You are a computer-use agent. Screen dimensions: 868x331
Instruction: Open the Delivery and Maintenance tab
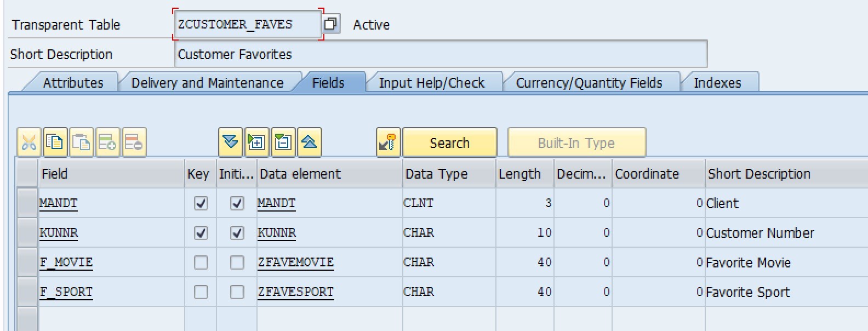(207, 83)
